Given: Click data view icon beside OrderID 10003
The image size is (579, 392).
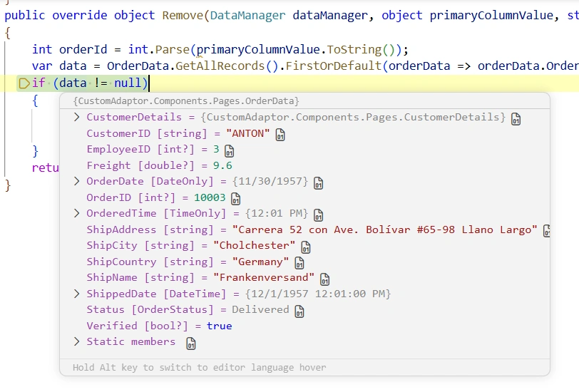Looking at the screenshot, I should pyautogui.click(x=235, y=199).
